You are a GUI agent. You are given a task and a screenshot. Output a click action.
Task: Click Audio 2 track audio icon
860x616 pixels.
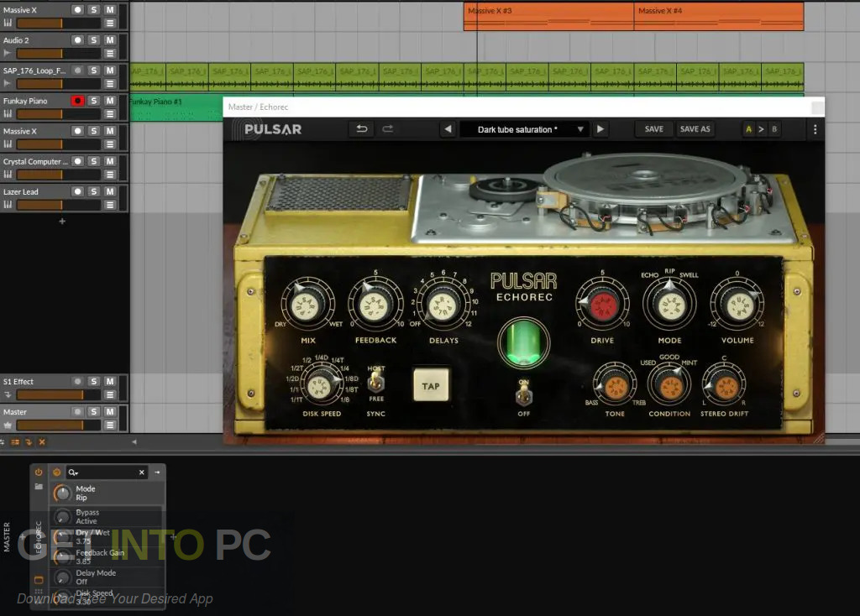7,53
